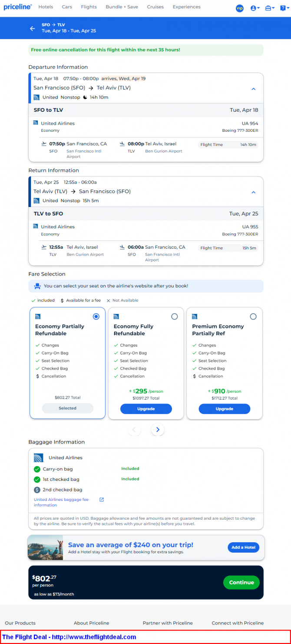Click the 'Boeing 777-300ER' text under UA 954

point(240,130)
